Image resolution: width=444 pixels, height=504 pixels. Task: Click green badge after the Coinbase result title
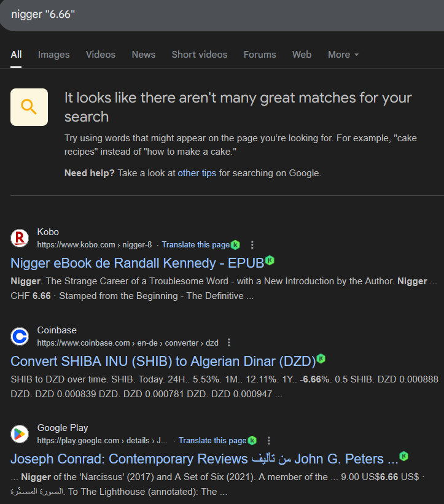[321, 359]
